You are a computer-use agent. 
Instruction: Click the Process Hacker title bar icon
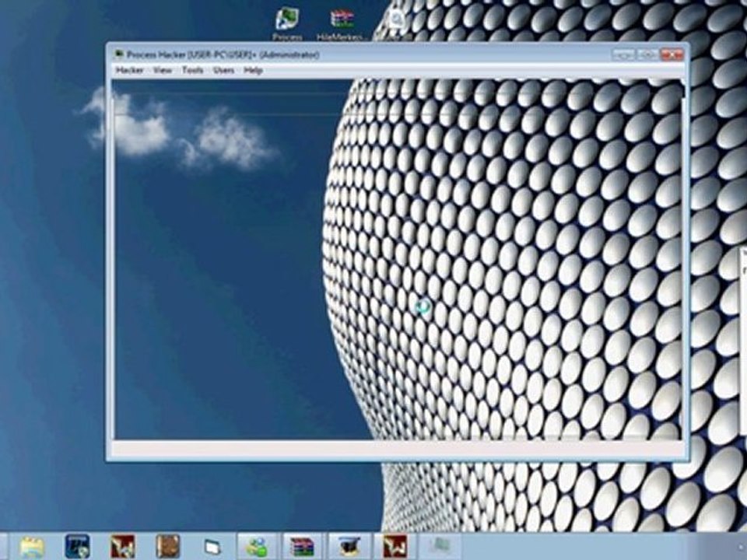[118, 54]
